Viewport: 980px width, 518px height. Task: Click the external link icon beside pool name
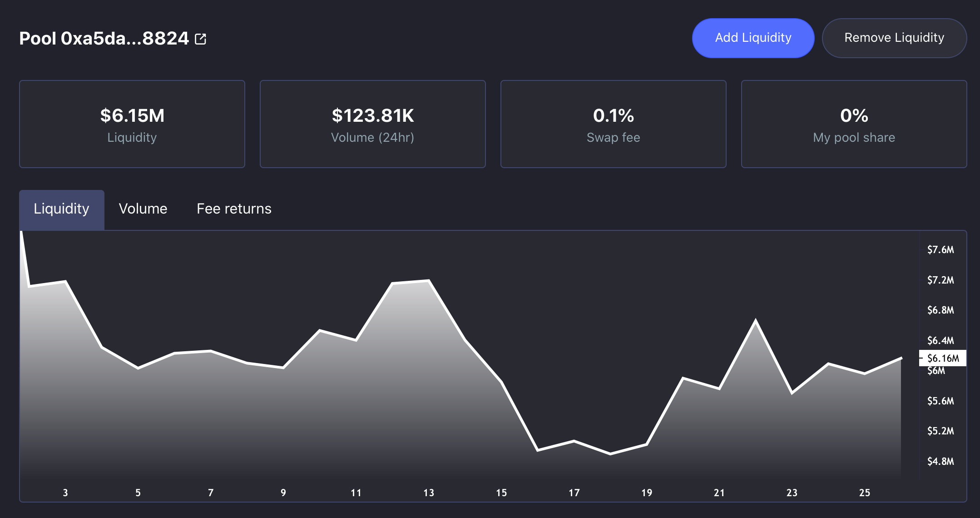[x=201, y=39]
